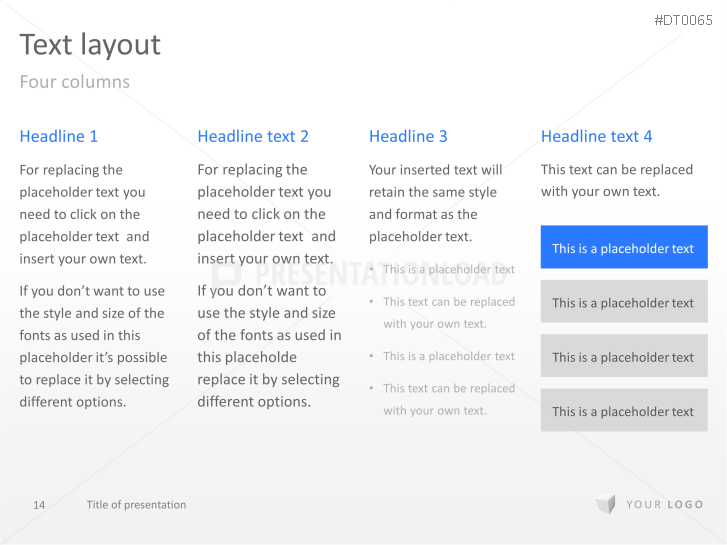727x545 pixels.
Task: Click the first bullet under Headline 3
Action: (448, 269)
